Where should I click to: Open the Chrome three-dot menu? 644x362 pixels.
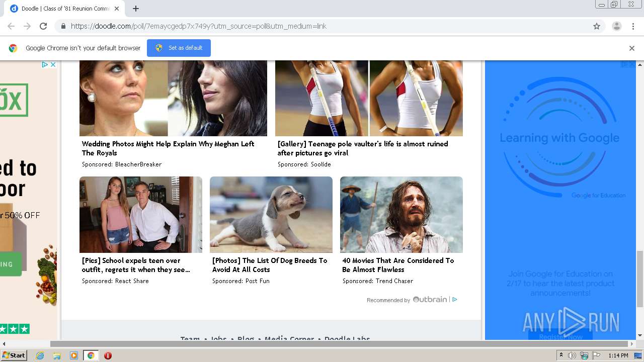633,26
